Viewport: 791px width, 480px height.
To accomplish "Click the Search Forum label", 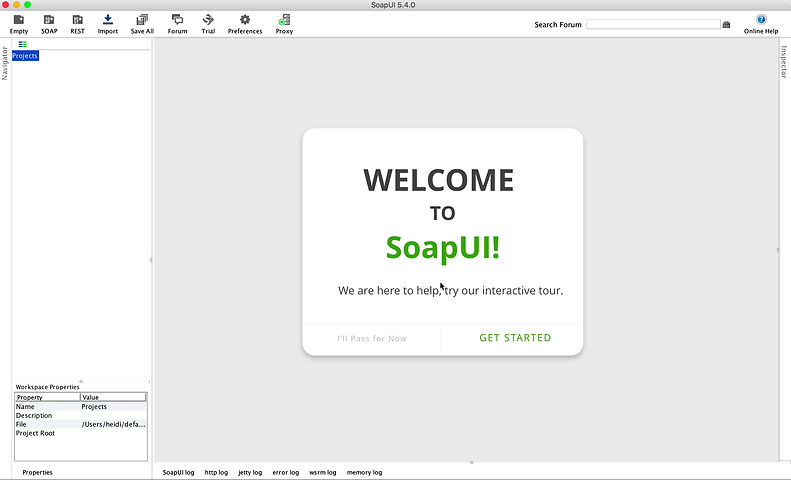I will point(558,24).
